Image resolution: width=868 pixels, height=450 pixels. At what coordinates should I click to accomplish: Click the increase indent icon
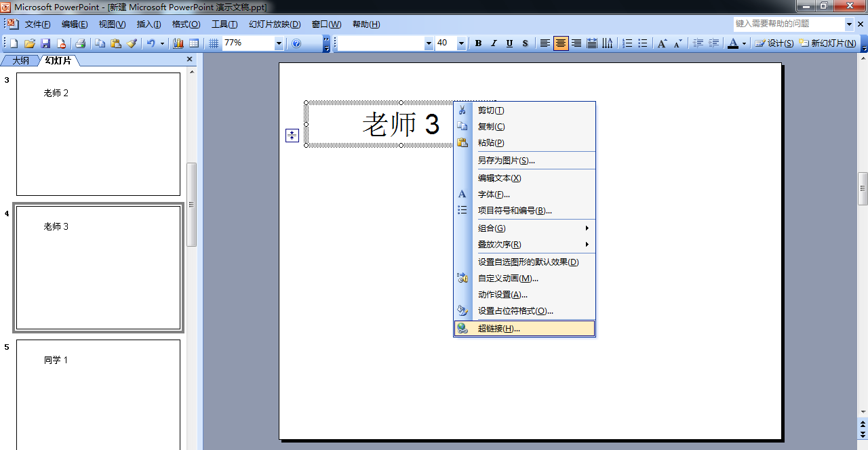pos(713,43)
